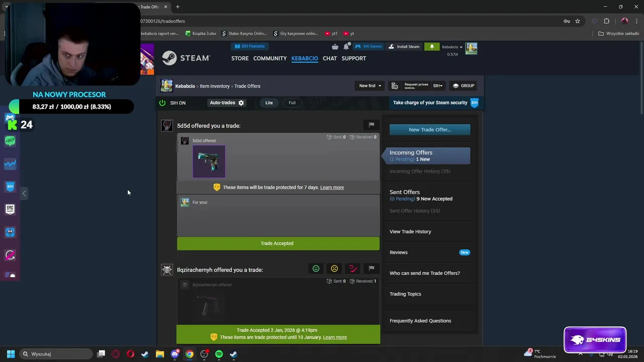The width and height of the screenshot is (644, 362).
Task: Click the red reaction icon for Ilqzirachernyh
Action: [353, 268]
